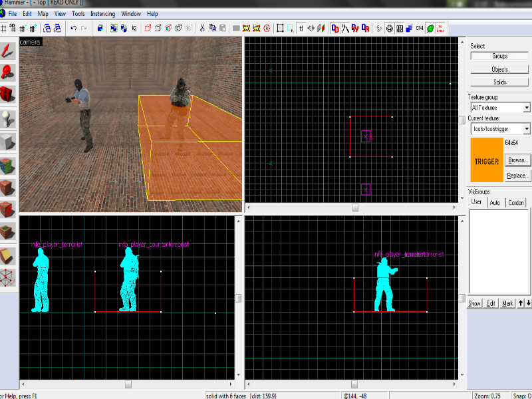Click the Undo arrow
Image resolution: width=532 pixels, height=399 pixels.
point(73,28)
